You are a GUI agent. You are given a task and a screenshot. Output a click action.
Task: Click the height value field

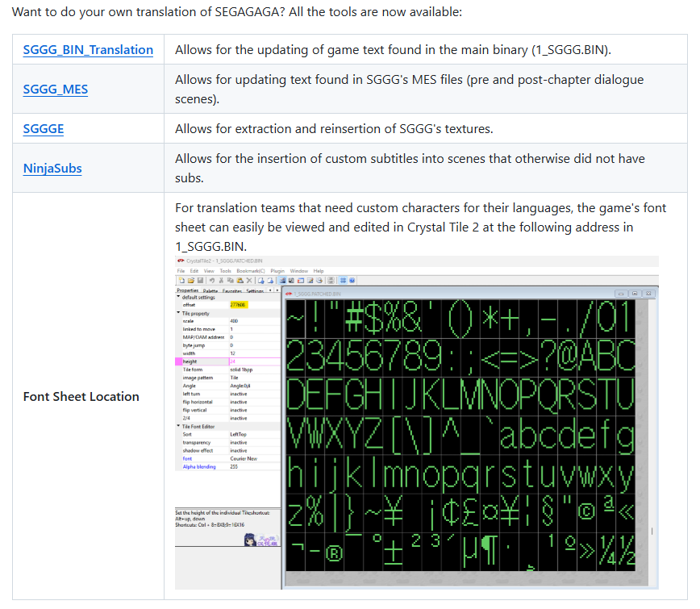tap(255, 361)
